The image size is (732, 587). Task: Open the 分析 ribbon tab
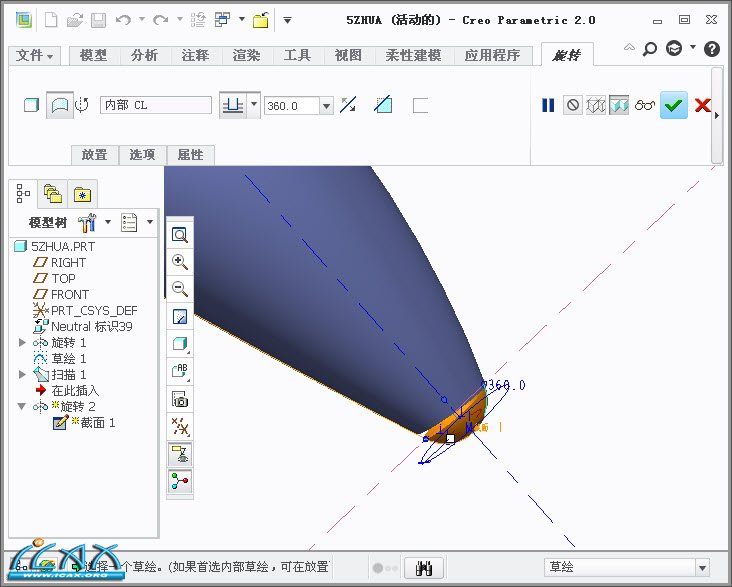(x=144, y=56)
